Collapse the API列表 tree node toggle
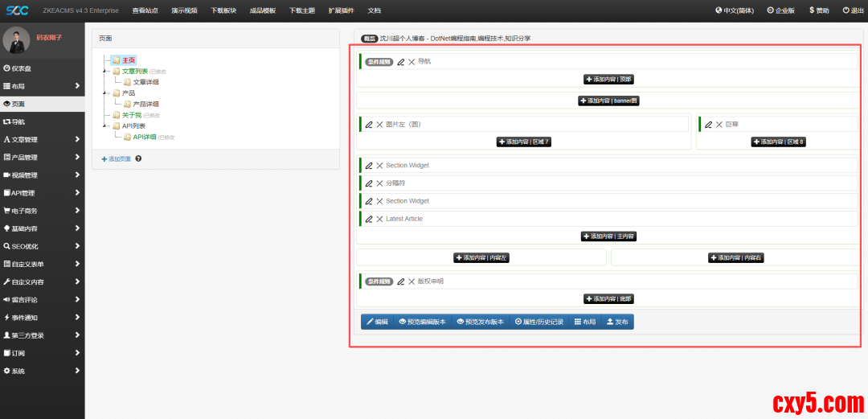The width and height of the screenshot is (868, 419). coord(104,125)
